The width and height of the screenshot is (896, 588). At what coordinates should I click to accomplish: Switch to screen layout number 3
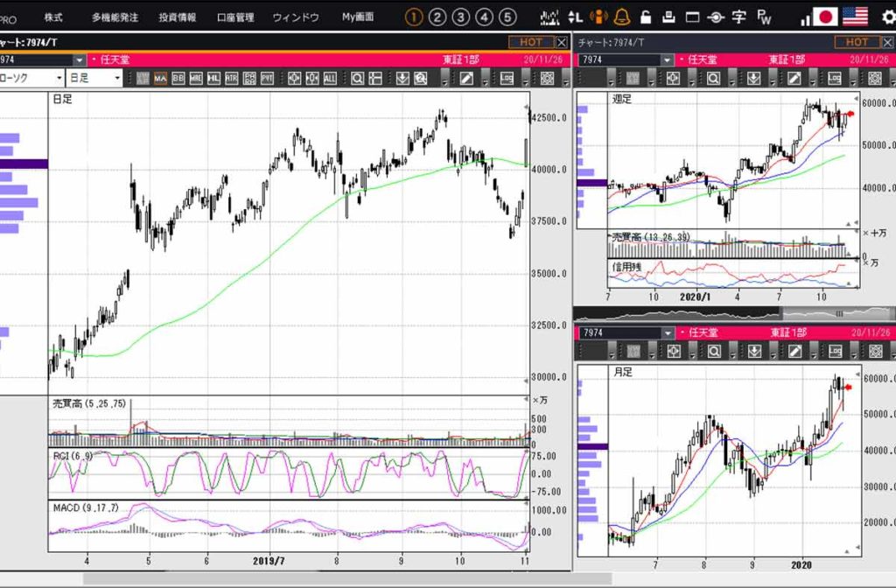tap(461, 17)
